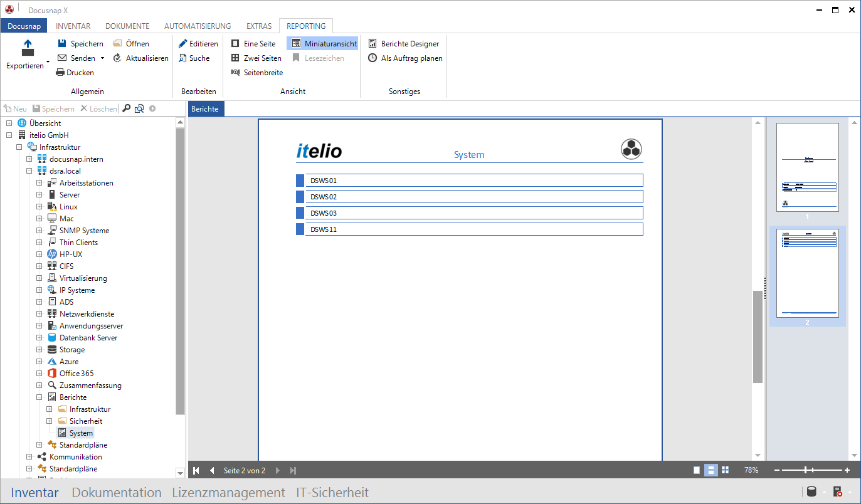Click the Virtualisierung icon in tree

click(52, 278)
